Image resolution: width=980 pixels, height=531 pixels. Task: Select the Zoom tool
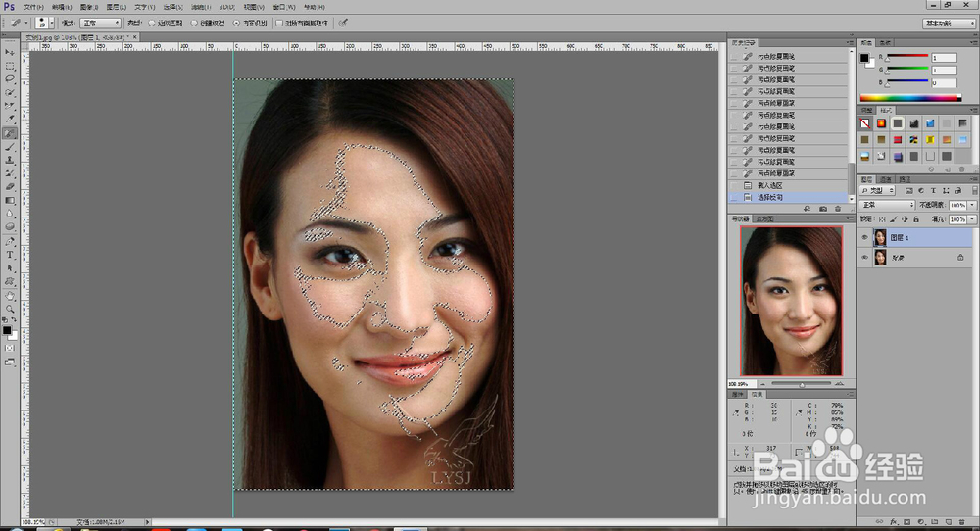coord(10,309)
